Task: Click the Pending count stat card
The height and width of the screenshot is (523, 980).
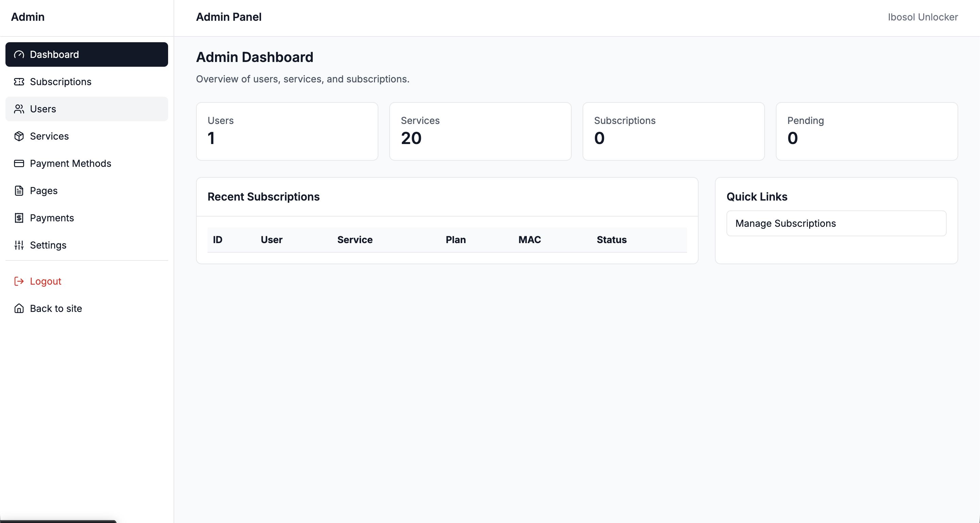Action: 867,131
